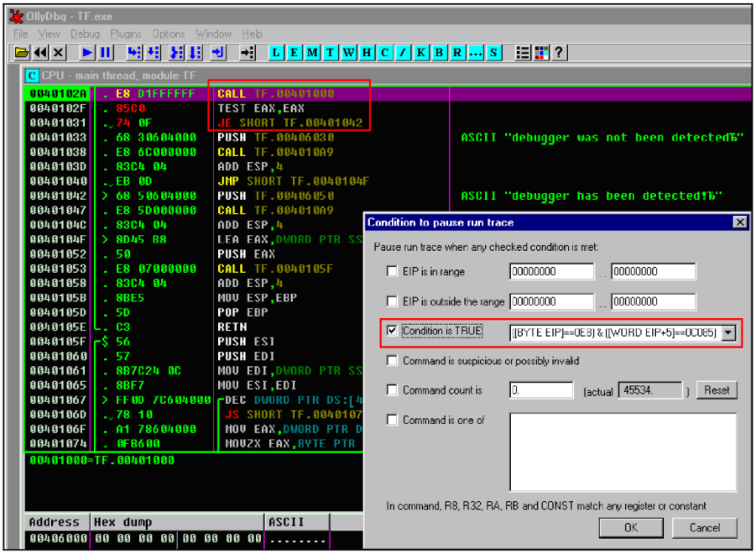Image resolution: width=756 pixels, height=554 pixels.
Task: Enable 'EIP is in range' checkbox
Action: [x=392, y=271]
